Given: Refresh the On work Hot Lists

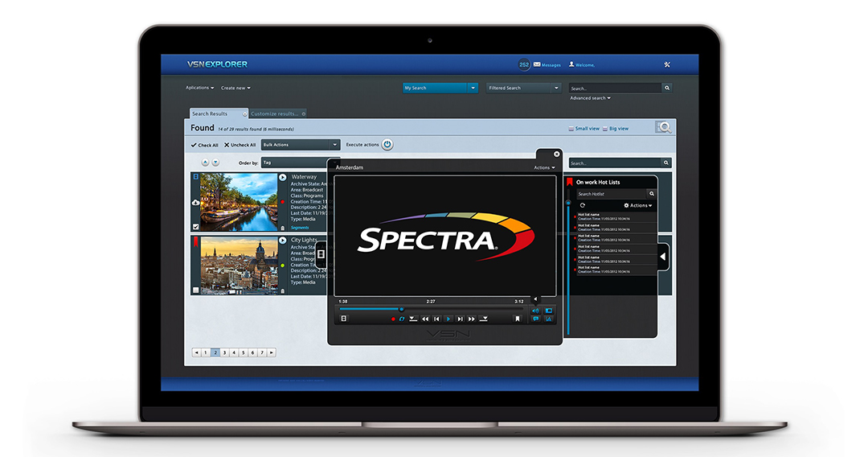Looking at the screenshot, I should click(583, 205).
